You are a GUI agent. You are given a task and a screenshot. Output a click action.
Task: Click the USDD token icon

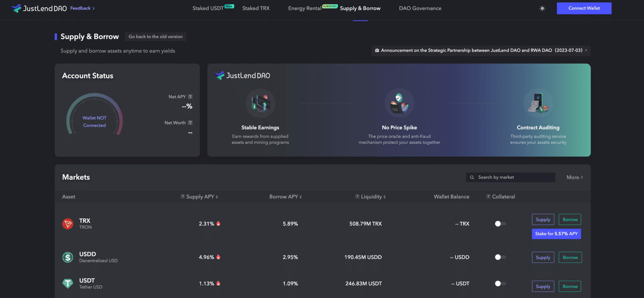[68, 257]
